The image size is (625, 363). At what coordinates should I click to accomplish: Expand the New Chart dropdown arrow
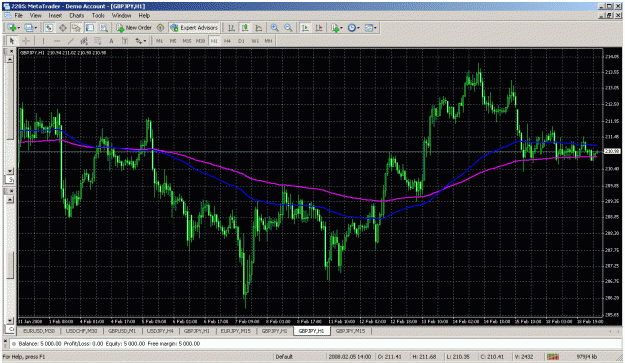[x=19, y=28]
